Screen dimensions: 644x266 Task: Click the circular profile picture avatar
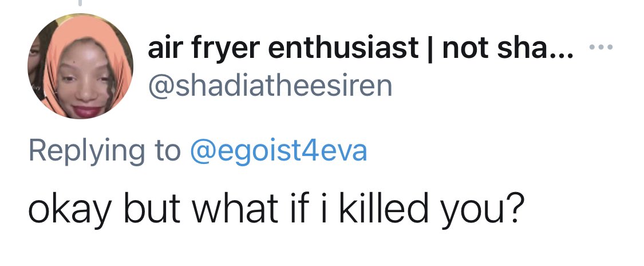click(x=80, y=67)
